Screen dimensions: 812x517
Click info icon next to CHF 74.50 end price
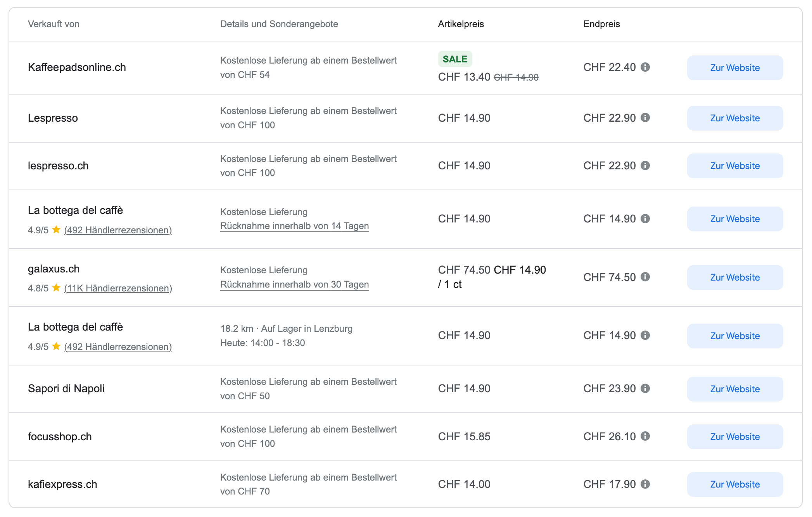tap(645, 277)
